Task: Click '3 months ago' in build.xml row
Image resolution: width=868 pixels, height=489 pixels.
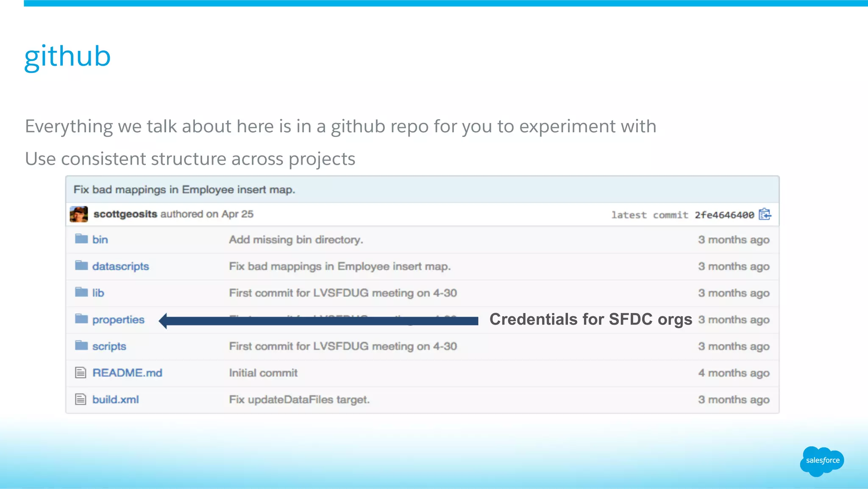Action: pos(734,400)
